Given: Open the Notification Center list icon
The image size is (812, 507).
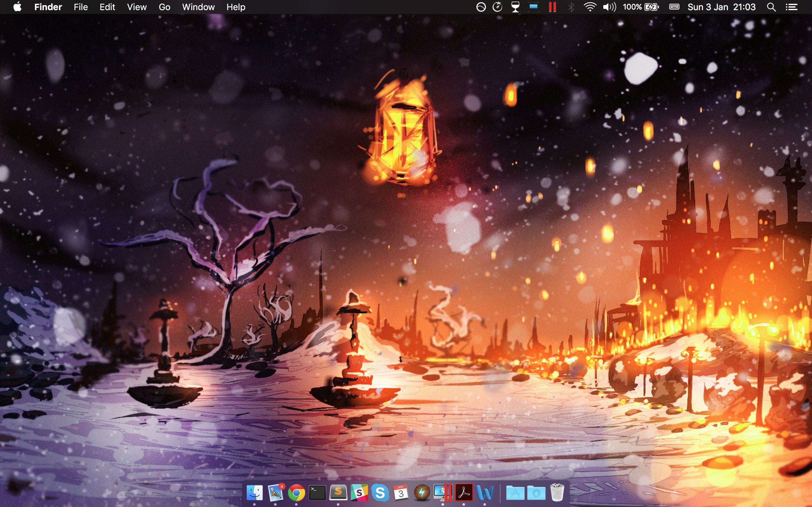Looking at the screenshot, I should tap(791, 7).
